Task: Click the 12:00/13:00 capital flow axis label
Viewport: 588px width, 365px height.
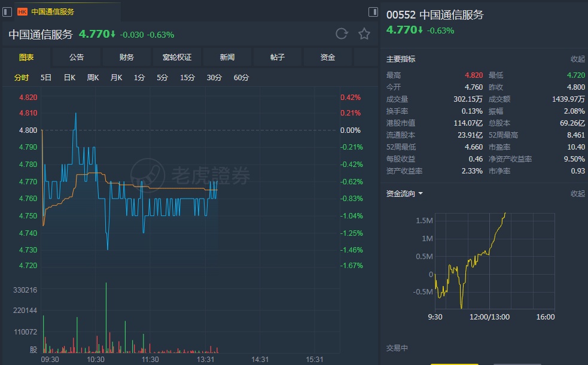Action: pos(489,317)
